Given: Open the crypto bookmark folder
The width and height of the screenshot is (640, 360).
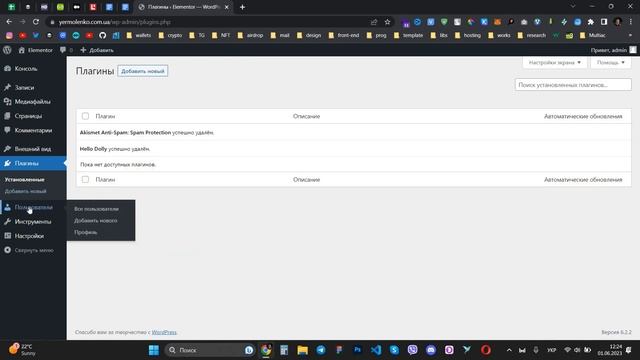Looking at the screenshot, I should [171, 36].
